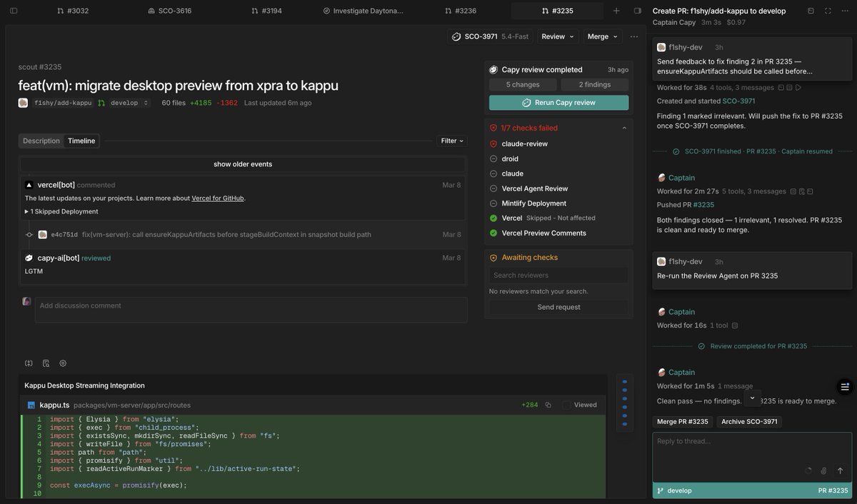Switch to the #3032 tab
This screenshot has height=504, width=857.
[x=73, y=11]
